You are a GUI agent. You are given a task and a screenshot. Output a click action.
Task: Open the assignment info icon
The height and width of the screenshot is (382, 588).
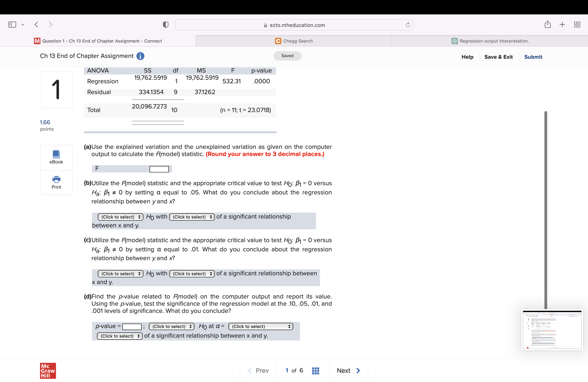140,56
